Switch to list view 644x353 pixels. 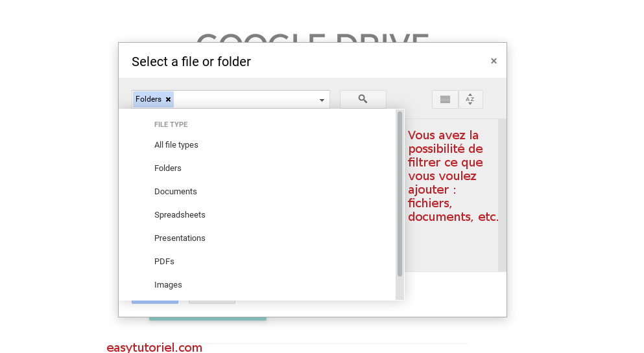pyautogui.click(x=445, y=99)
